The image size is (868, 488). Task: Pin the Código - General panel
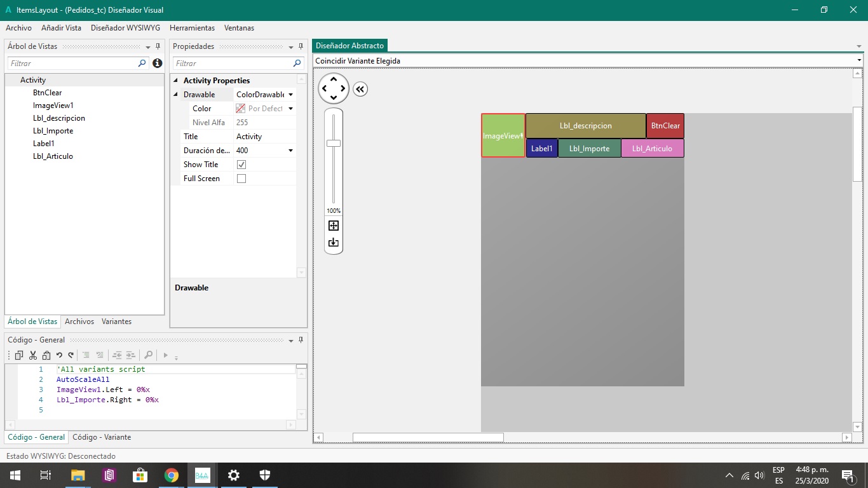tap(301, 340)
